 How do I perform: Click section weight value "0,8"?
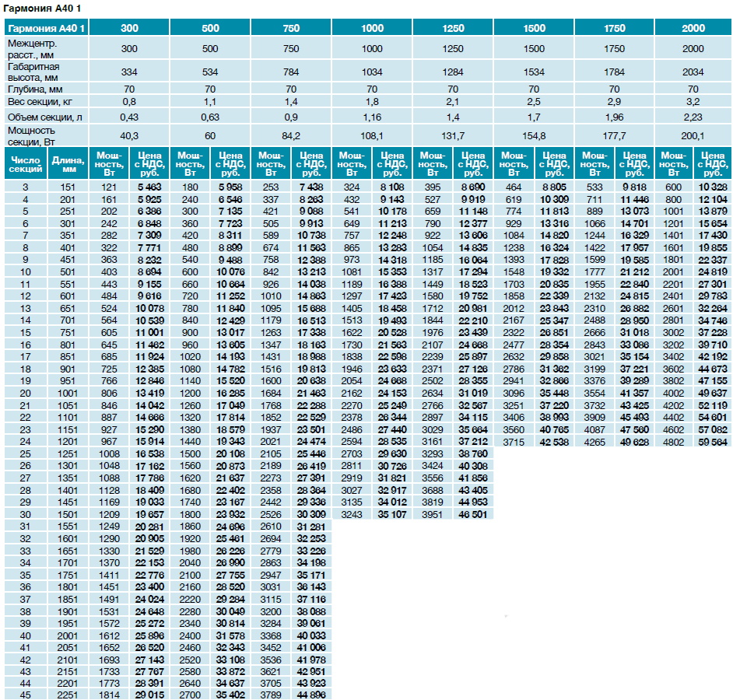[129, 102]
